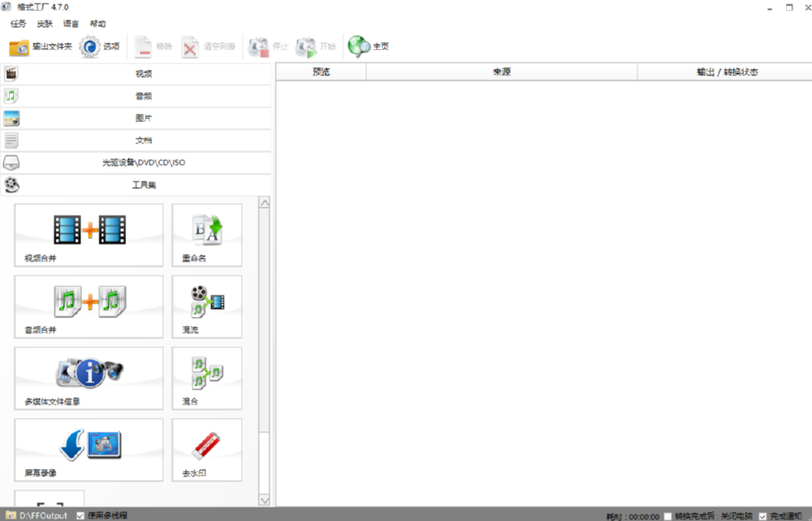This screenshot has width=812, height=521.
Task: Open 选项 options gear icon
Action: [90, 47]
